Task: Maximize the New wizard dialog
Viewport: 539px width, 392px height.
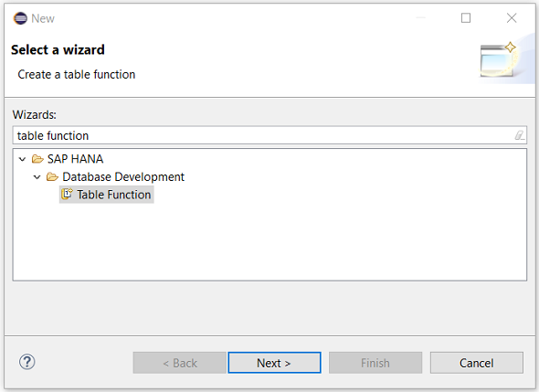Action: point(466,18)
